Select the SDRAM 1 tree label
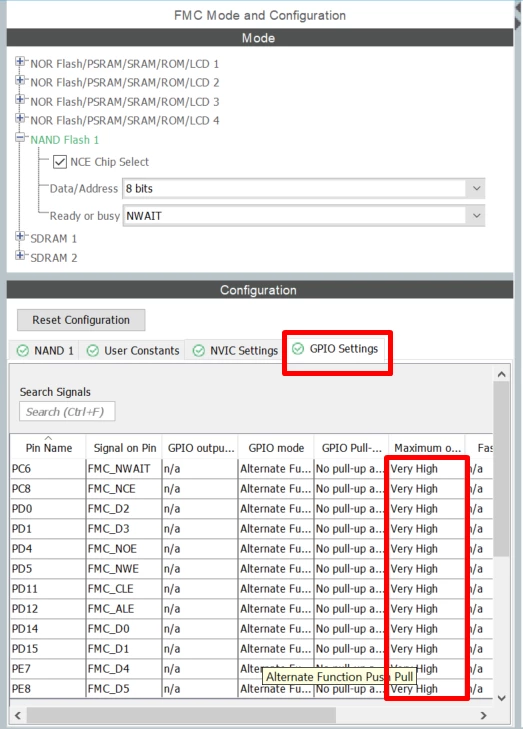Image resolution: width=523 pixels, height=729 pixels. pos(53,239)
